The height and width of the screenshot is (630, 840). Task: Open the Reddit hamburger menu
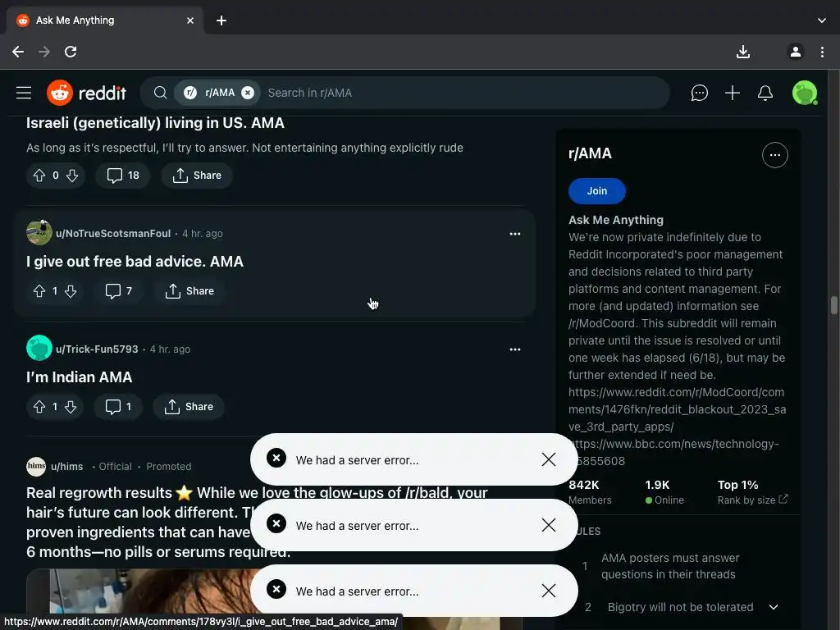[x=24, y=93]
